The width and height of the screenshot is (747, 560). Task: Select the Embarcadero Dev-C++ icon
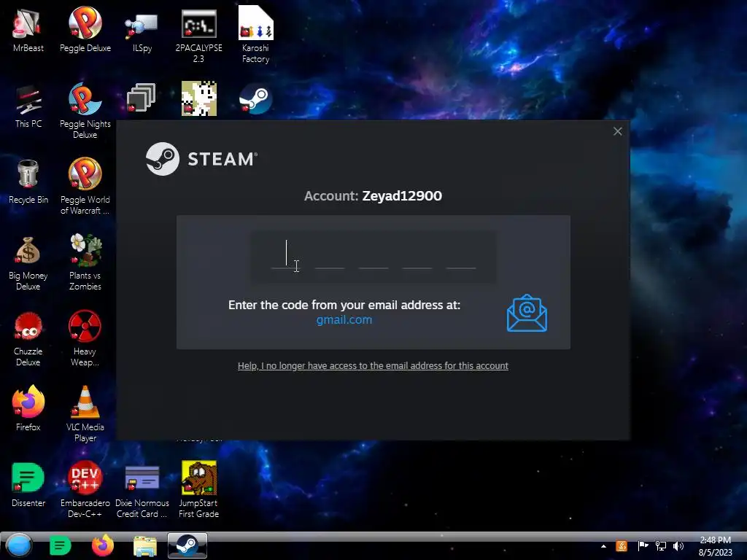tap(85, 489)
